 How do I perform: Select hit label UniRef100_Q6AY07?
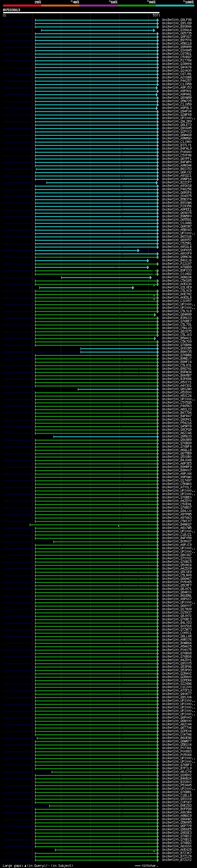pos(176,606)
